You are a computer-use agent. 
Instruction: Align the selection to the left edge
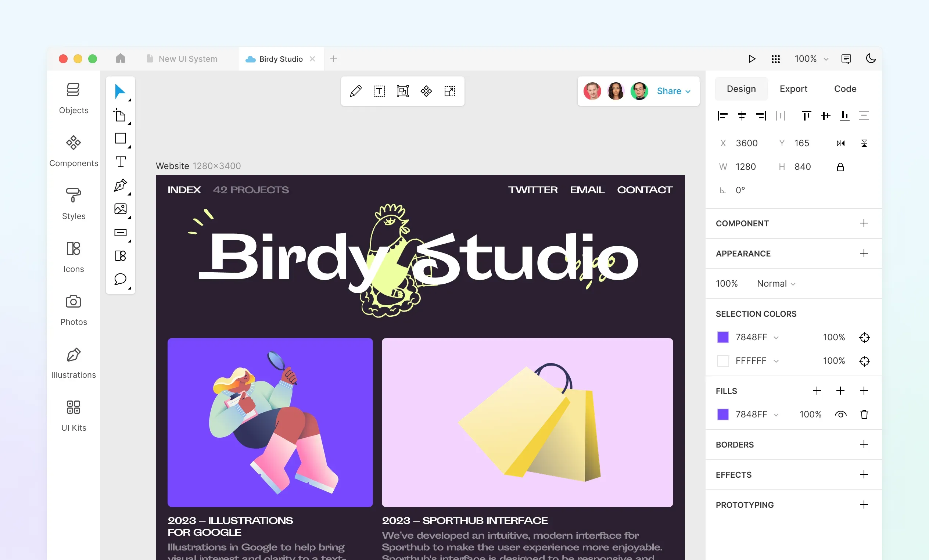[722, 116]
